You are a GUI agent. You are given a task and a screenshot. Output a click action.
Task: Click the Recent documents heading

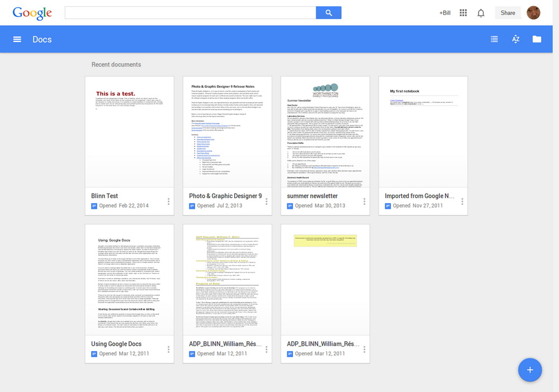tap(116, 64)
